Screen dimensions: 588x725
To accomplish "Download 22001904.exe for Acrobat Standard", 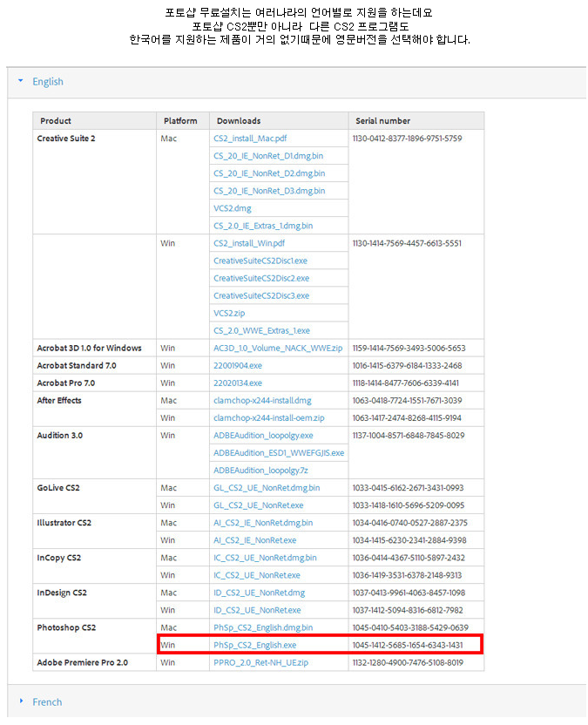I will point(238,366).
